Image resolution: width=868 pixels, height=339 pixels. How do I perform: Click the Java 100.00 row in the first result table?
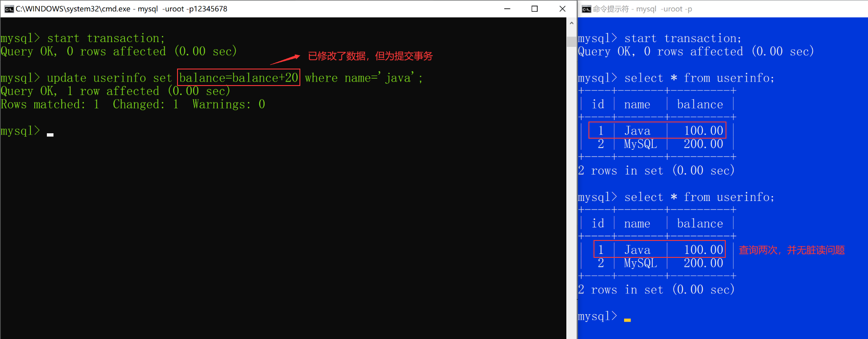click(657, 131)
